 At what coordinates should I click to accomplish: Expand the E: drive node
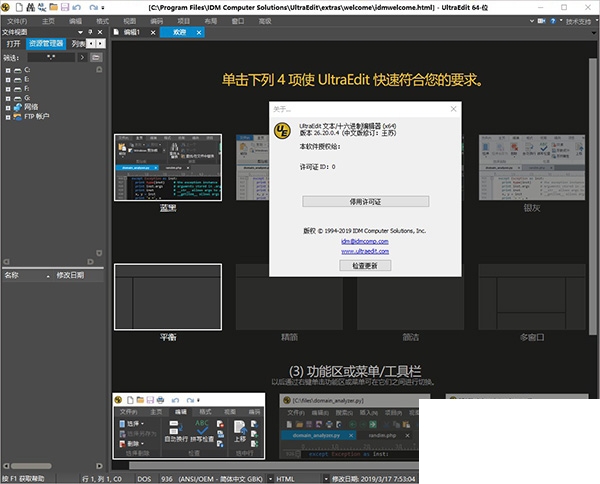click(x=8, y=80)
